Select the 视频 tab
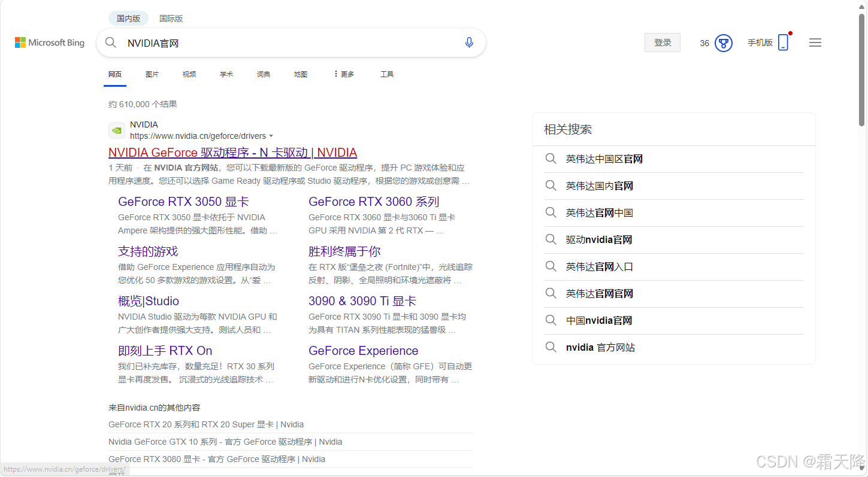The width and height of the screenshot is (868, 477). [x=189, y=74]
